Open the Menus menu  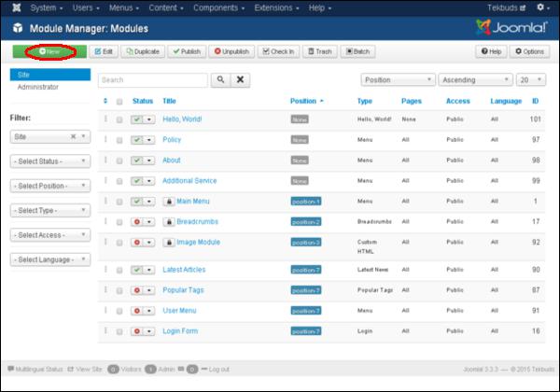124,7
